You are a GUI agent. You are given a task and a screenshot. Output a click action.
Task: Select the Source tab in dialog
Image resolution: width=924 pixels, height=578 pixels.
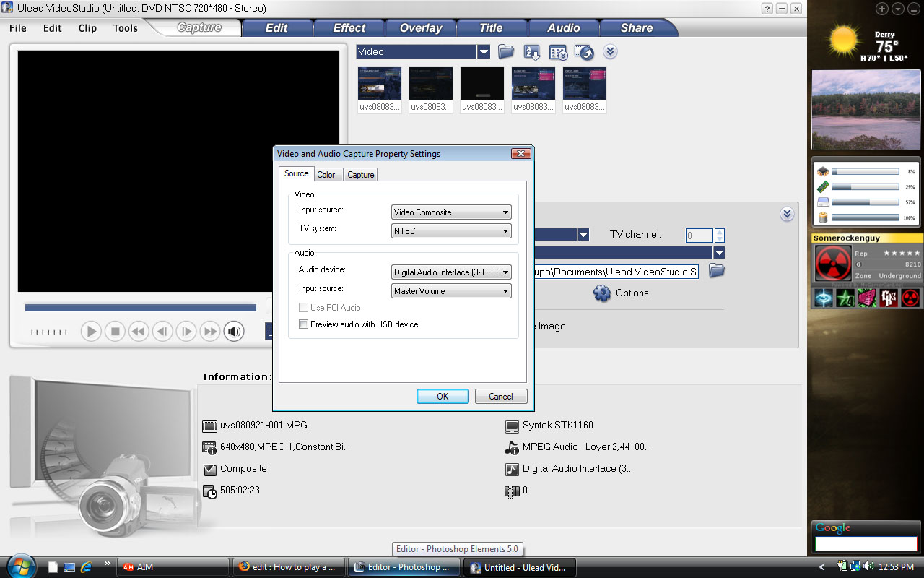tap(296, 173)
